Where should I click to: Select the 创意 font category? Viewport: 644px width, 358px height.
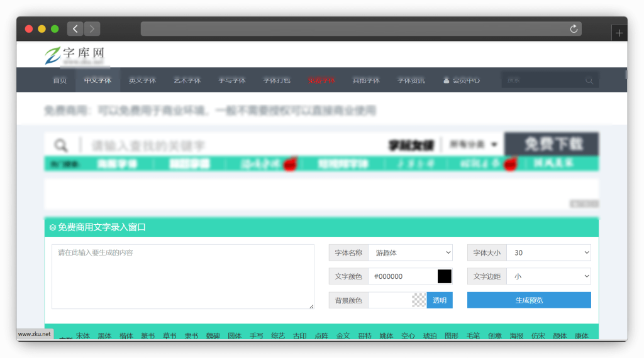(x=495, y=335)
